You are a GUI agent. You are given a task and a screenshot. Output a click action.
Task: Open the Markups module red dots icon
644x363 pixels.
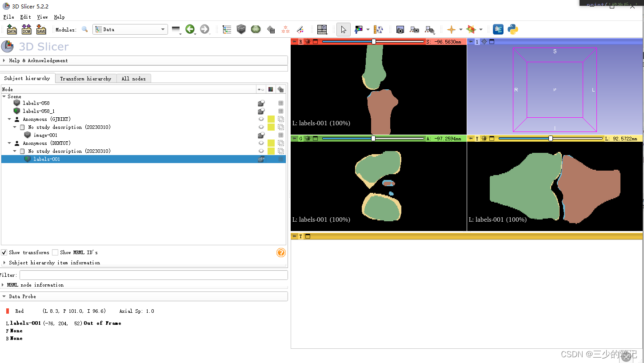click(x=286, y=29)
